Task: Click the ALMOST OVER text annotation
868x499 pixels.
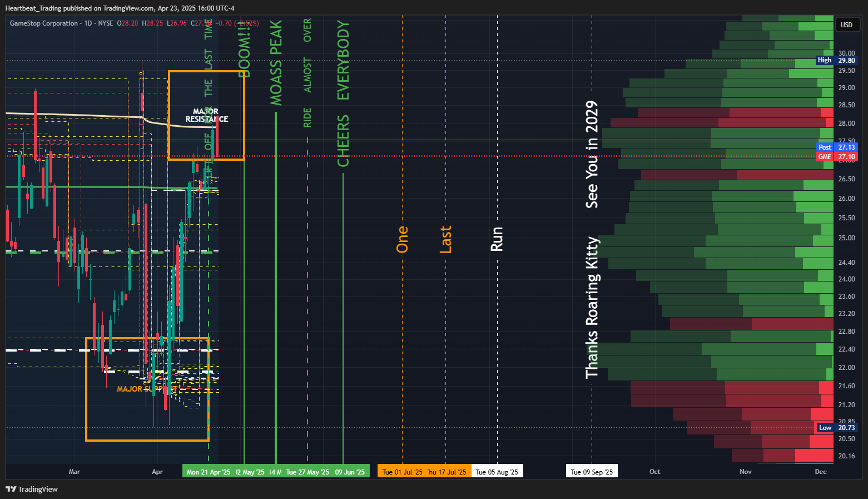Action: (x=307, y=55)
